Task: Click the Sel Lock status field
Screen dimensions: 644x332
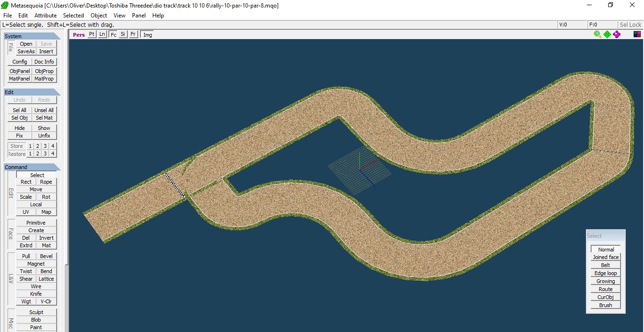Action: 630,25
